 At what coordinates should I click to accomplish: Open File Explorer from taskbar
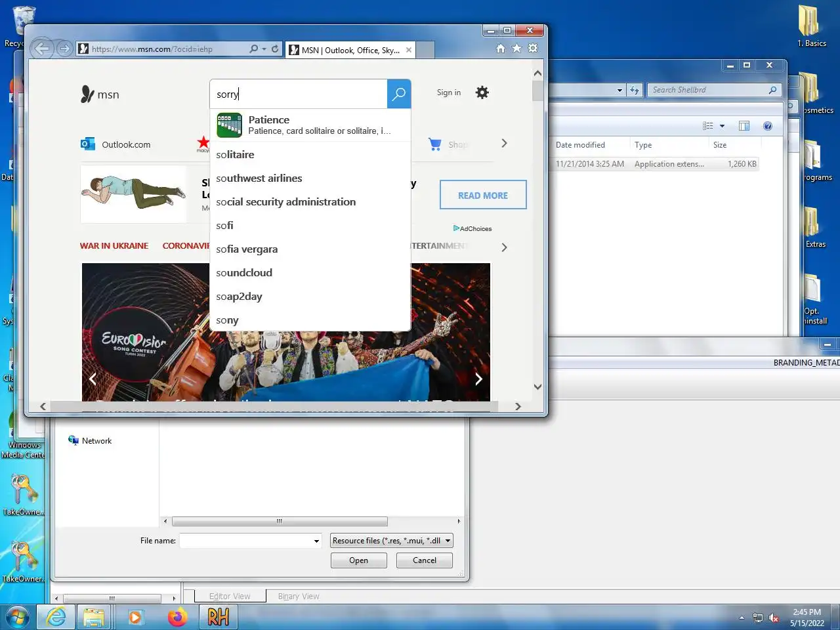94,617
